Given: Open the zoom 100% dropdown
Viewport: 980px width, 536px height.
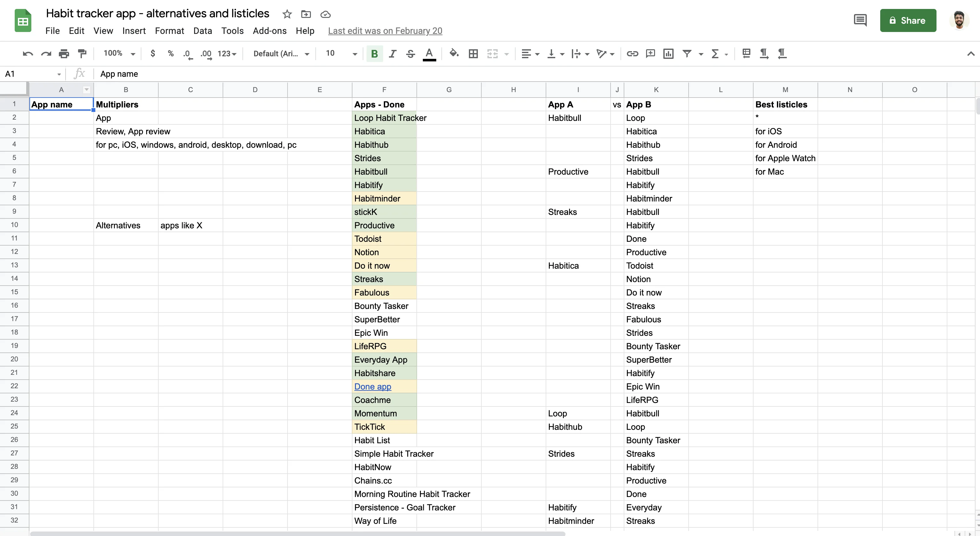Looking at the screenshot, I should click(119, 54).
